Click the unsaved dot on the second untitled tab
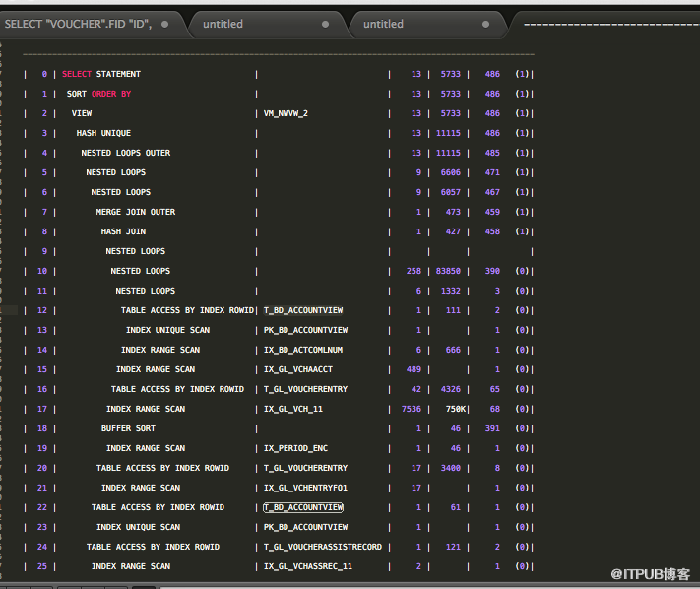 tap(486, 24)
